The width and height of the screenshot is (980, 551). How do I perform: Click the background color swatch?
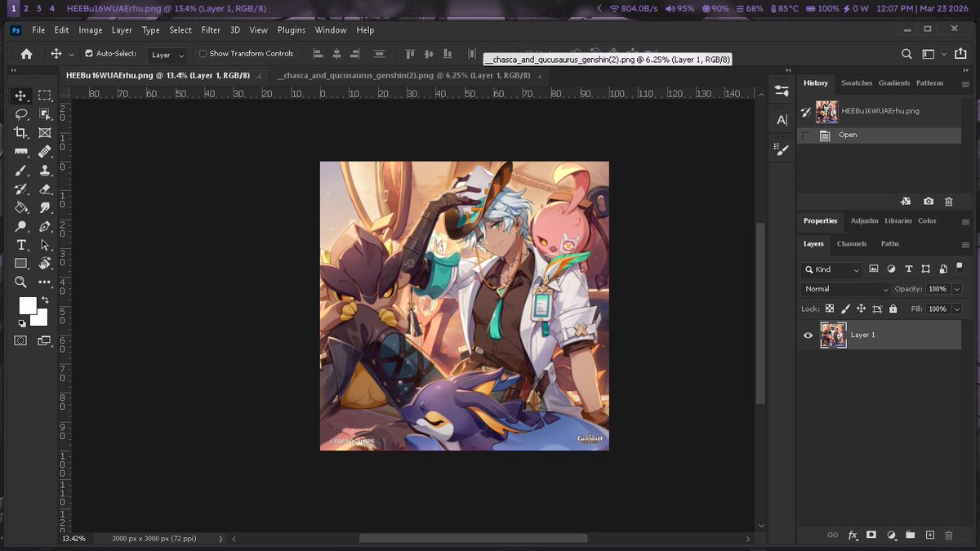41,318
